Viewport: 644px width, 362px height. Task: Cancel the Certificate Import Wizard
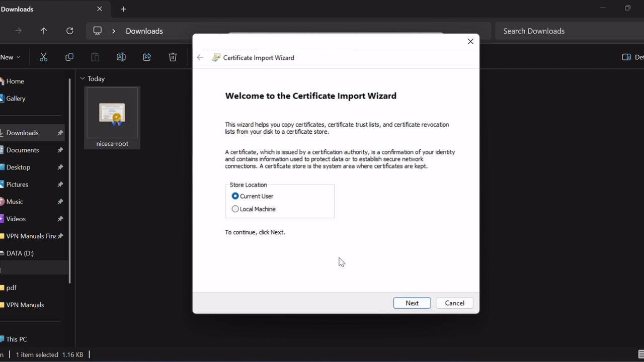(x=454, y=303)
